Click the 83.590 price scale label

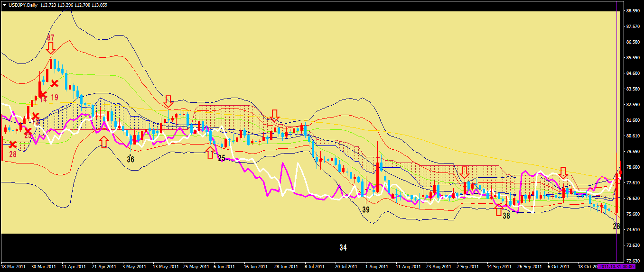633,89
